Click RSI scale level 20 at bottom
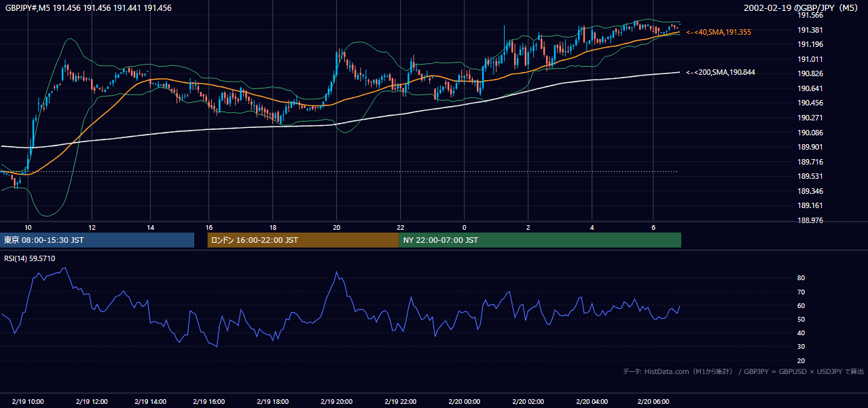The image size is (868, 408). (801, 360)
